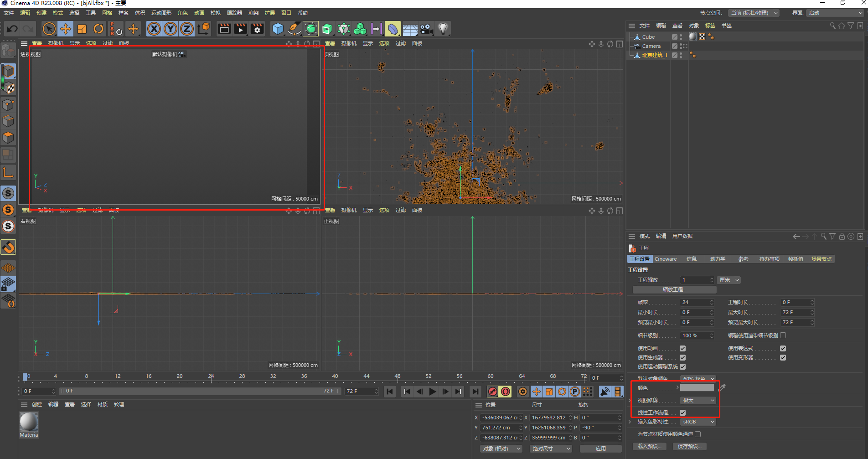Open the 渲染 menu
This screenshot has width=868, height=459.
[253, 13]
